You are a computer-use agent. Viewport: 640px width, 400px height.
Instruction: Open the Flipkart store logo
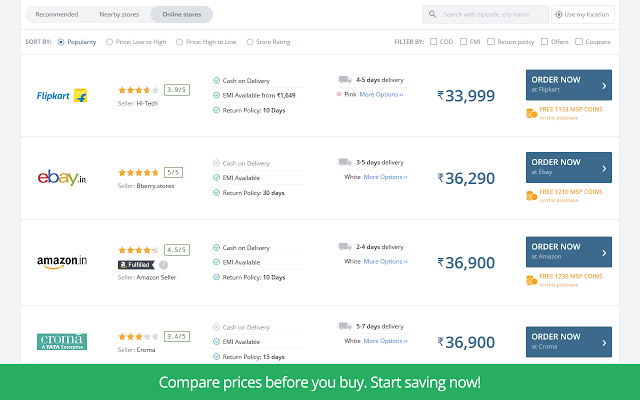(62, 96)
